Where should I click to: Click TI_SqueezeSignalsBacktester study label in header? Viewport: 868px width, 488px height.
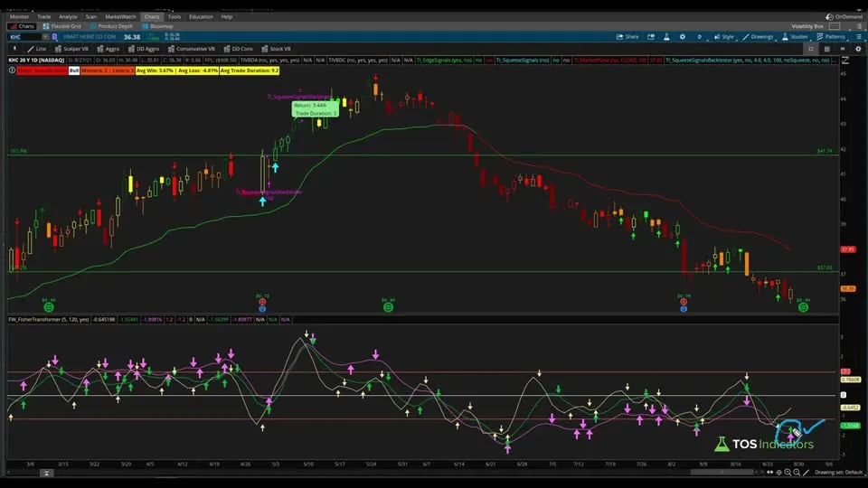(748, 60)
